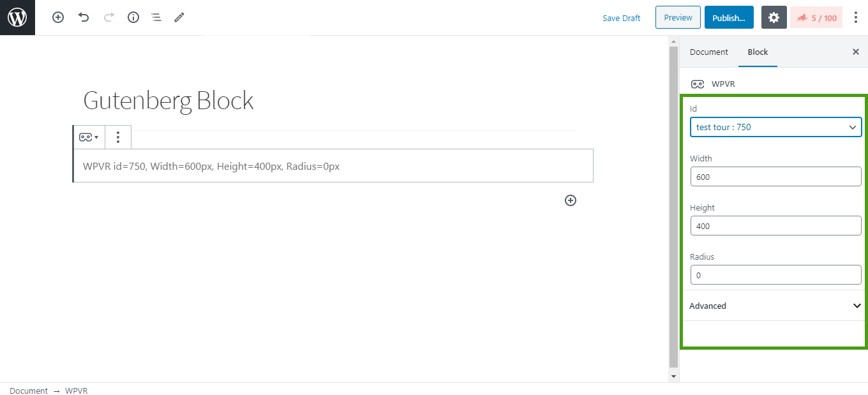Change WPVR block type in block toolbar
Viewport: 868px width, 395px height.
(89, 137)
